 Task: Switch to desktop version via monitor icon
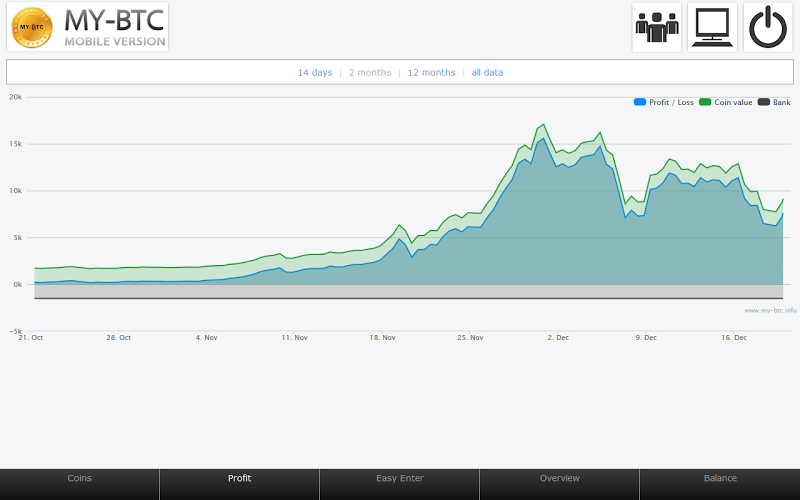(712, 27)
